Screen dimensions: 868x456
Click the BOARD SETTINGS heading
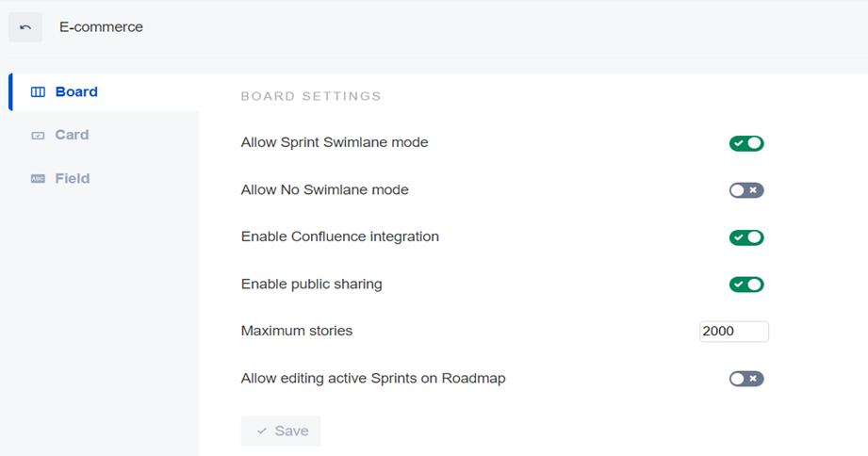pos(311,96)
